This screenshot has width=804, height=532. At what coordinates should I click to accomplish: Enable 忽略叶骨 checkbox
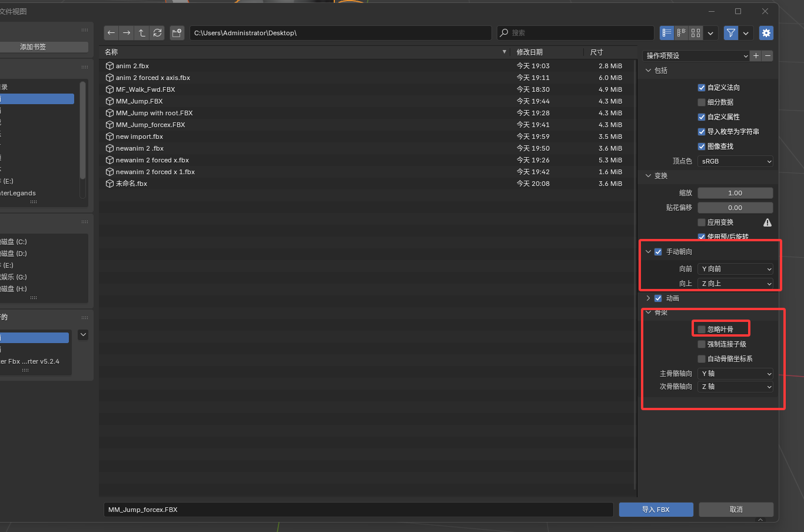(x=702, y=330)
